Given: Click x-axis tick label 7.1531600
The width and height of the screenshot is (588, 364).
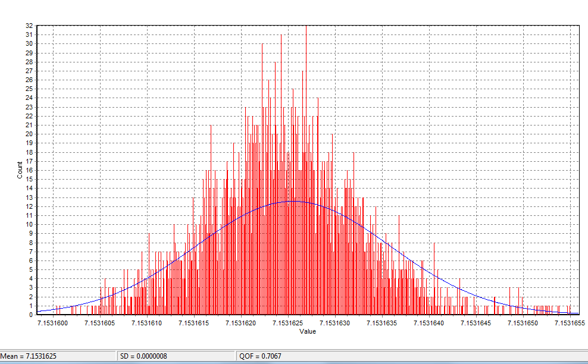Looking at the screenshot, I should point(53,323).
